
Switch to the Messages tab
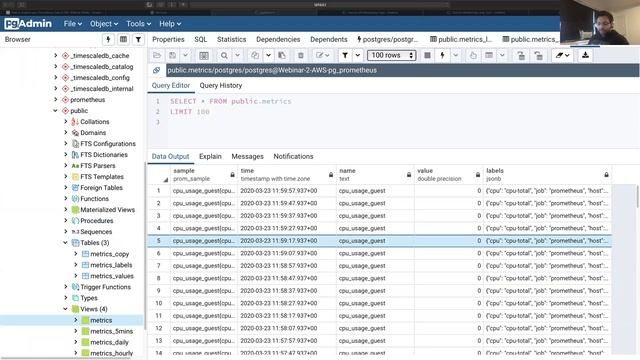tap(247, 156)
